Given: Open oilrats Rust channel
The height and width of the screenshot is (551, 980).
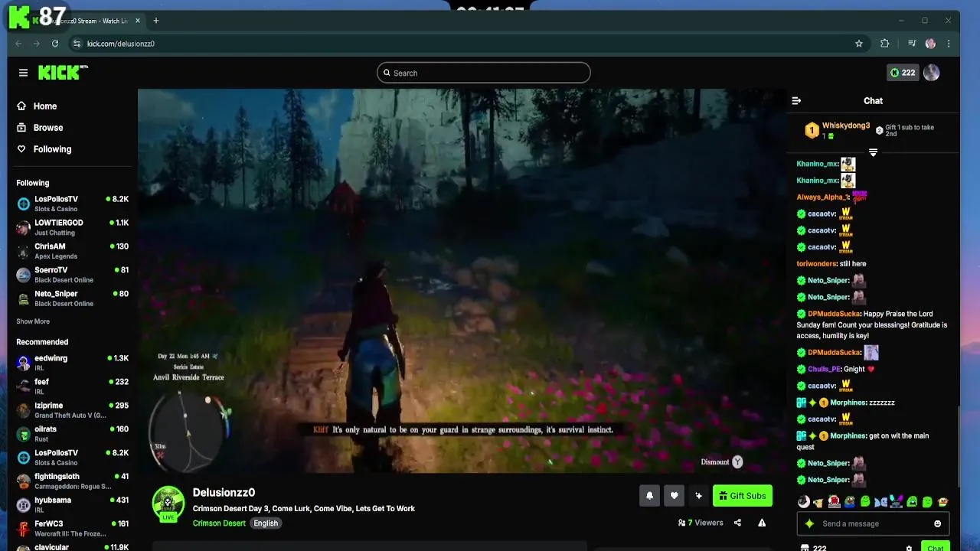Looking at the screenshot, I should click(73, 434).
